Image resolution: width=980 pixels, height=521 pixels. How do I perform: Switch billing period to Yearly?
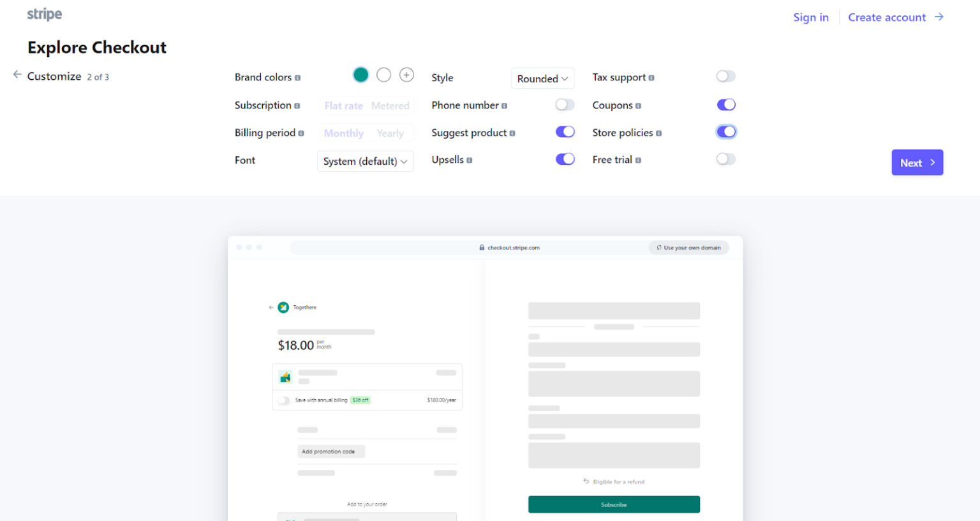[x=390, y=133]
